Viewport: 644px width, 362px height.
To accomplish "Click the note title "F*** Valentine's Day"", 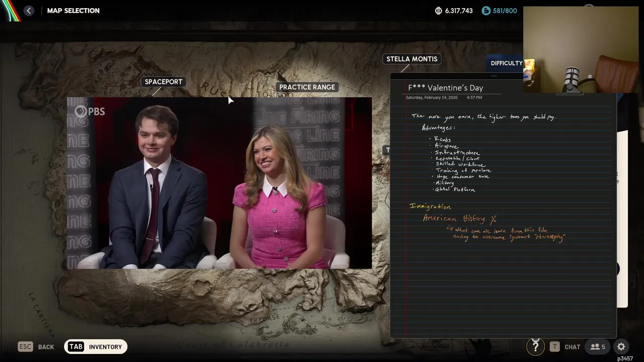I will pyautogui.click(x=445, y=87).
